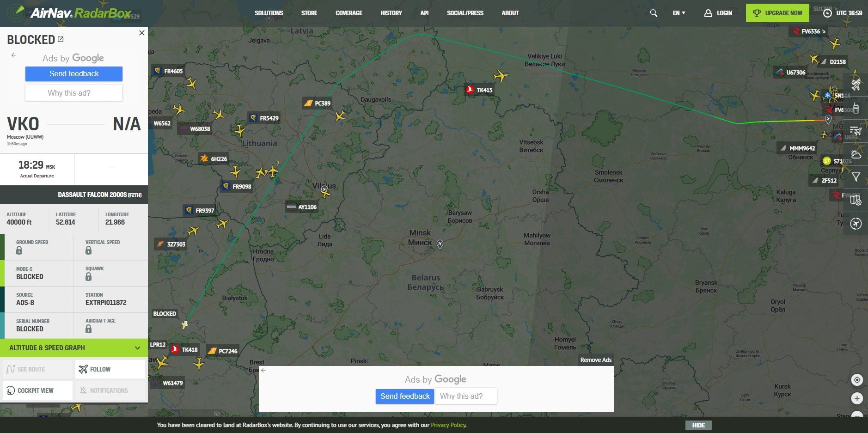Click the See Route button

[x=37, y=369]
